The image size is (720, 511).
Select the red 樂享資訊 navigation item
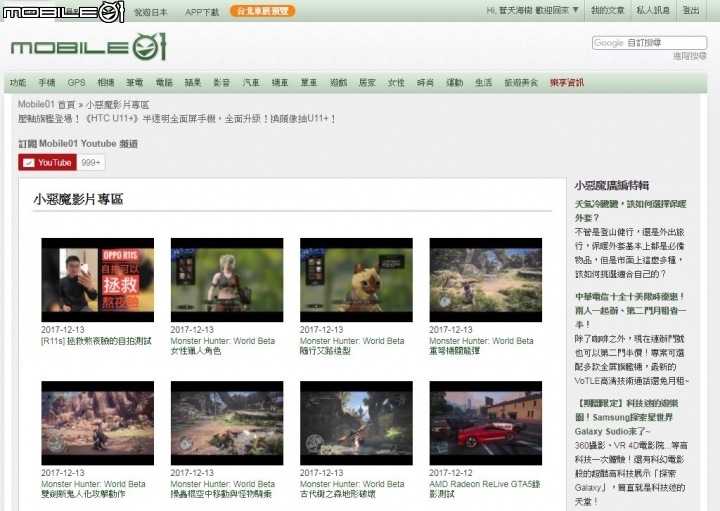coord(567,83)
